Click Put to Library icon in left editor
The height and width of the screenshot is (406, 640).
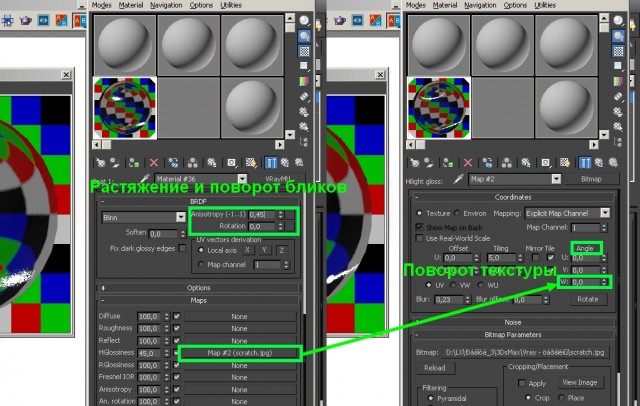click(212, 163)
